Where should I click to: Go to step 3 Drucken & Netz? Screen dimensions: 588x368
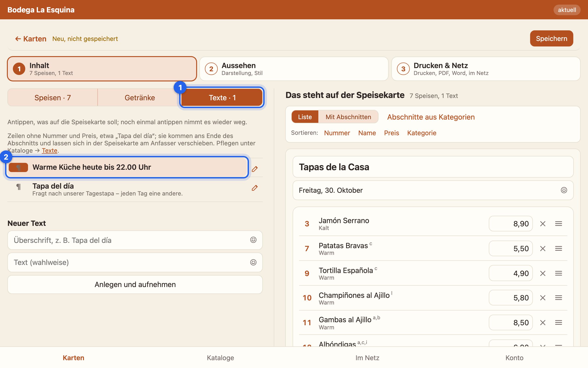click(486, 69)
